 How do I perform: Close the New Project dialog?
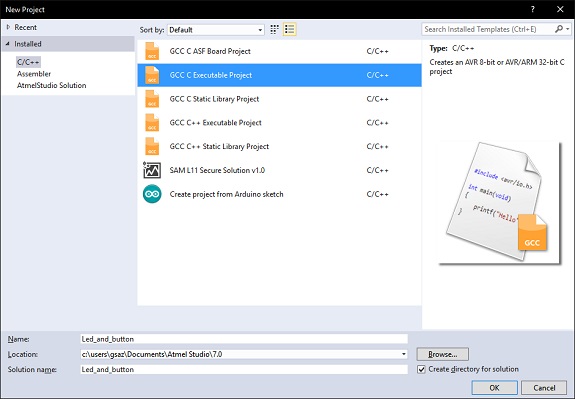click(x=560, y=10)
